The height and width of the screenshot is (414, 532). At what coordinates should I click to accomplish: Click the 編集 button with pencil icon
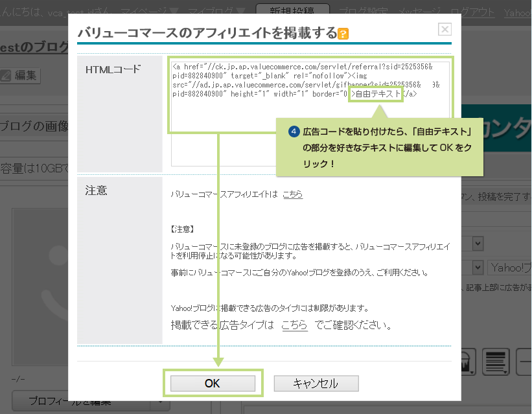click(x=20, y=75)
